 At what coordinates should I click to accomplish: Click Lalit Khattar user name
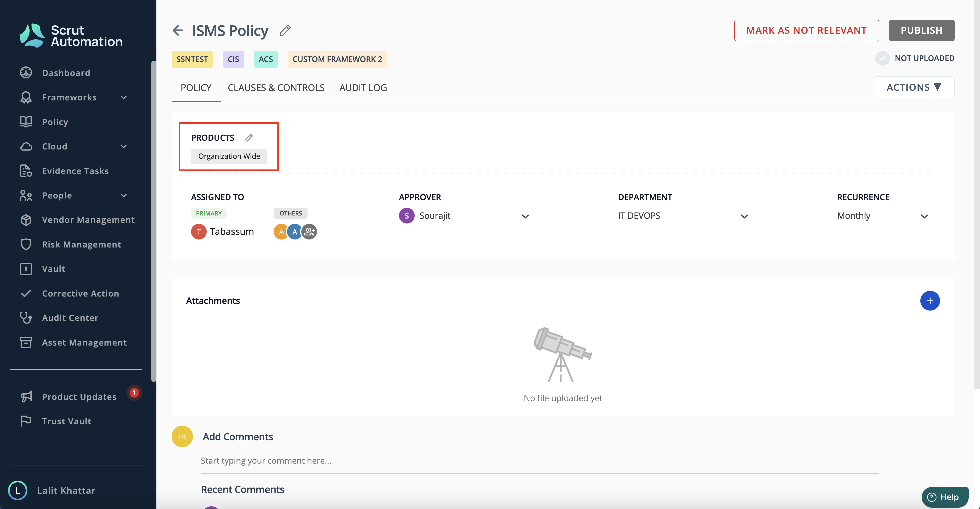[66, 490]
